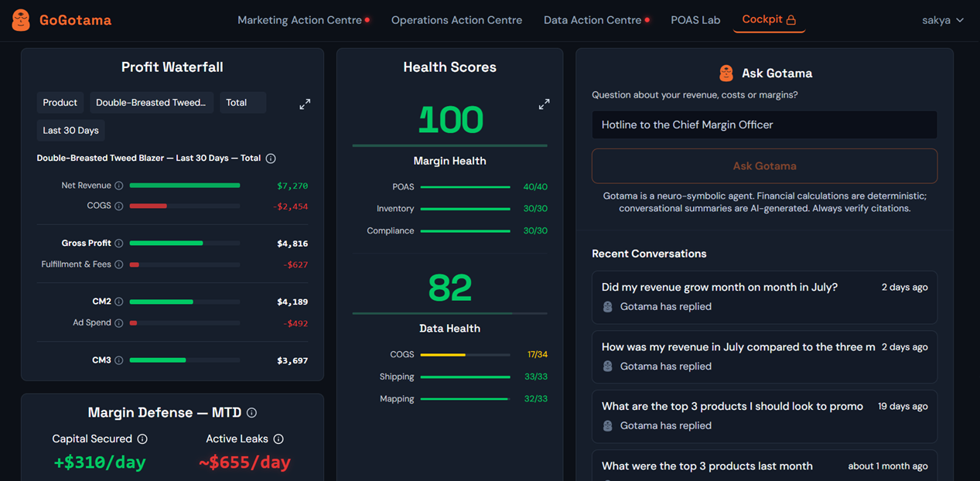The width and height of the screenshot is (980, 481).
Task: Click the 32/33 Mapping score
Action: pos(536,399)
